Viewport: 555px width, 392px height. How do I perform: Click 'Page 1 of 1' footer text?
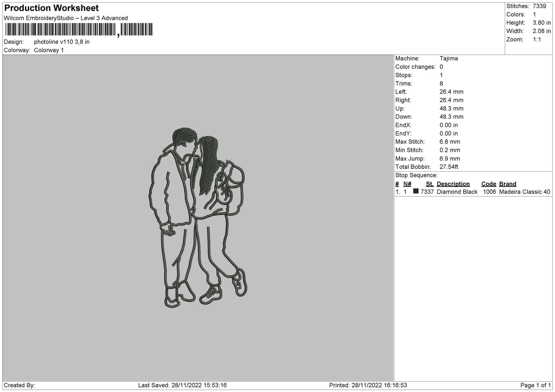click(x=536, y=385)
